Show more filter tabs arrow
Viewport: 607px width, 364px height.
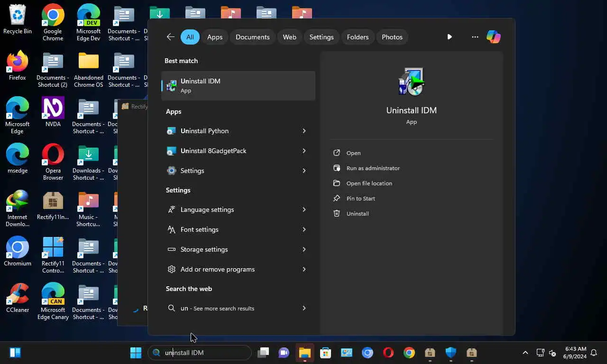[x=450, y=37]
